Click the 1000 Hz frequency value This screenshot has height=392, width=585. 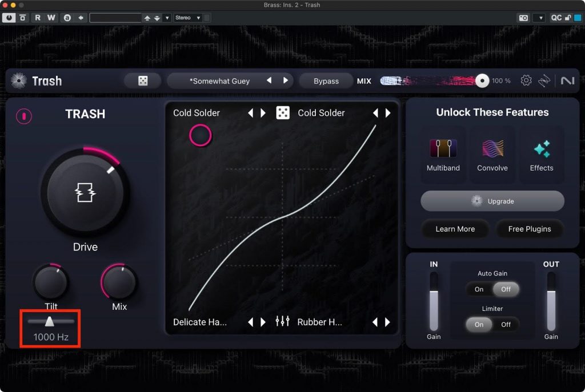click(x=51, y=337)
